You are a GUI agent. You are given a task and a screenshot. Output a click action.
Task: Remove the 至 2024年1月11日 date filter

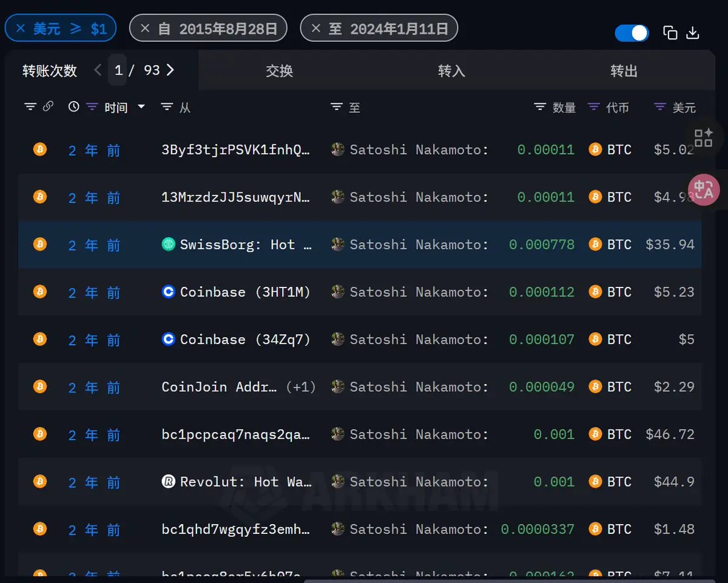click(x=316, y=29)
